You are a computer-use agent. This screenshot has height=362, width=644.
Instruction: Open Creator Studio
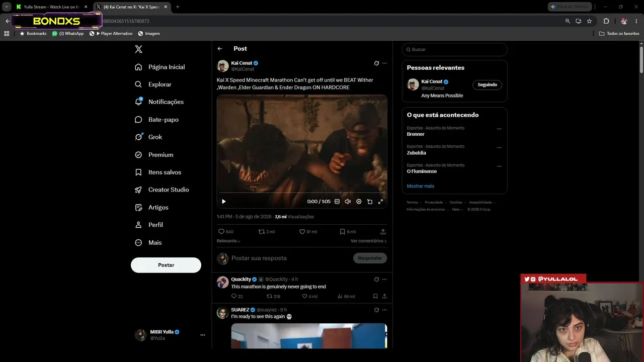[162, 190]
